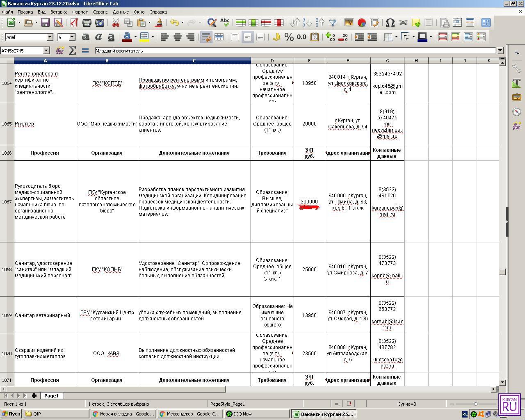The width and height of the screenshot is (525, 420).
Task: Open the font size dropdown
Action: (72, 37)
